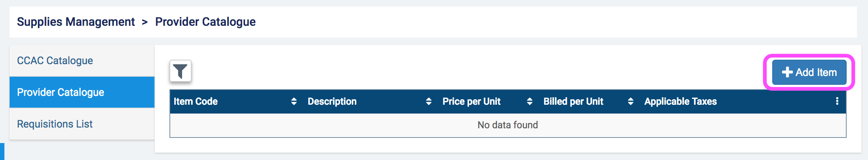Click the No data found row

coord(508,125)
